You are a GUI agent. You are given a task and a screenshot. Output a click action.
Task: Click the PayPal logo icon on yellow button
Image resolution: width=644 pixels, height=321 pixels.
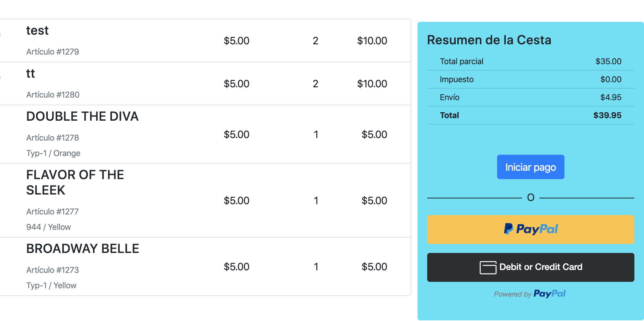tap(531, 229)
